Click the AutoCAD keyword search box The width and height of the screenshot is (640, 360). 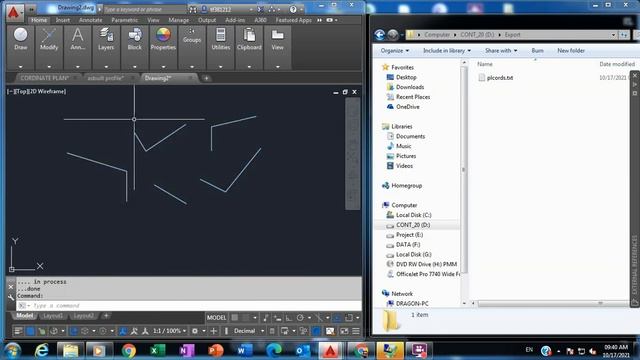coord(144,9)
